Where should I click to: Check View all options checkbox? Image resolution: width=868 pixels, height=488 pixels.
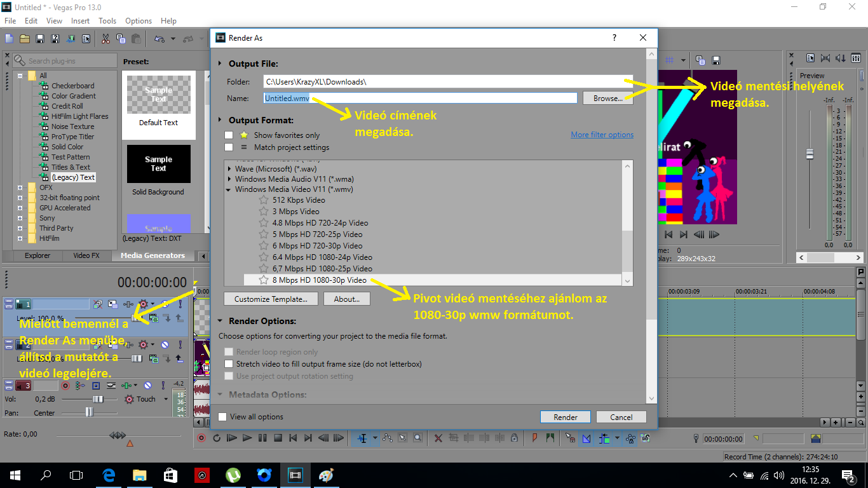222,417
